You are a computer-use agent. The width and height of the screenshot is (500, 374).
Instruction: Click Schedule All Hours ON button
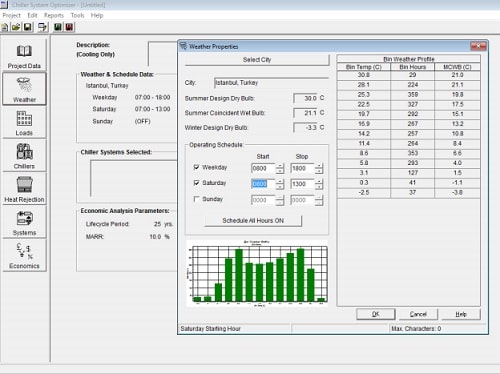click(x=253, y=221)
